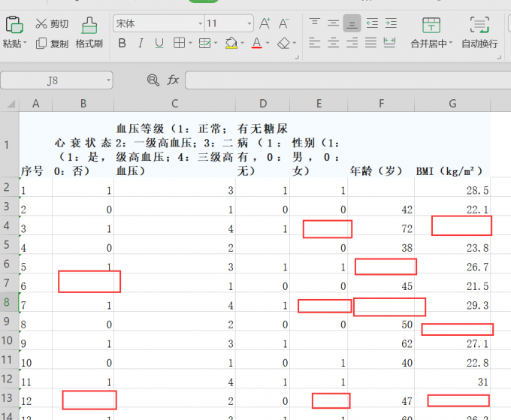Open the borders dropdown arrow
511x420 pixels.
tap(191, 43)
